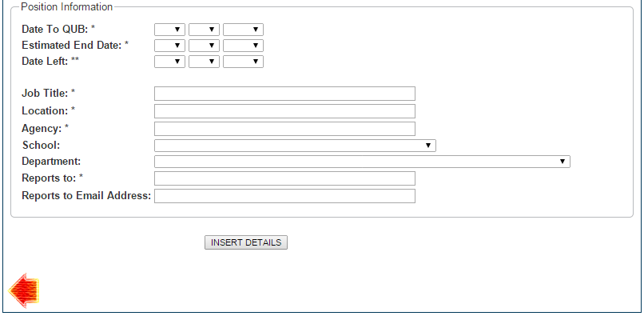Focus the Location input field
Viewport: 644px width, 316px height.
click(284, 111)
